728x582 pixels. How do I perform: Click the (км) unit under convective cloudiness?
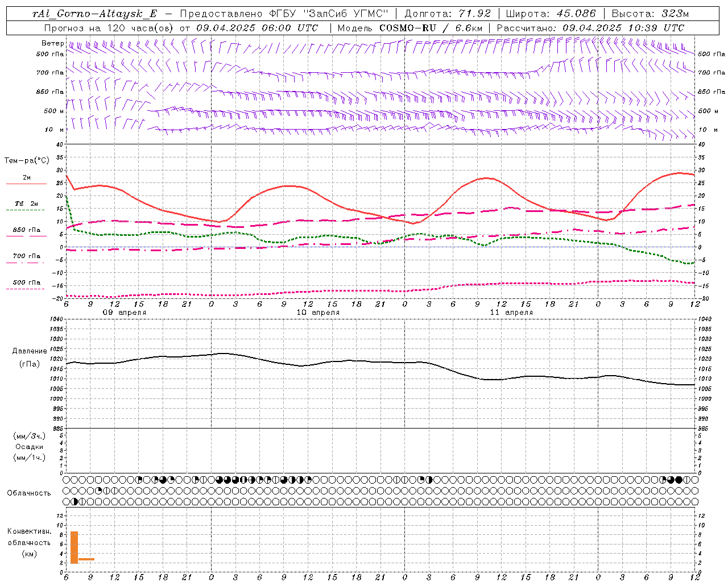click(30, 554)
